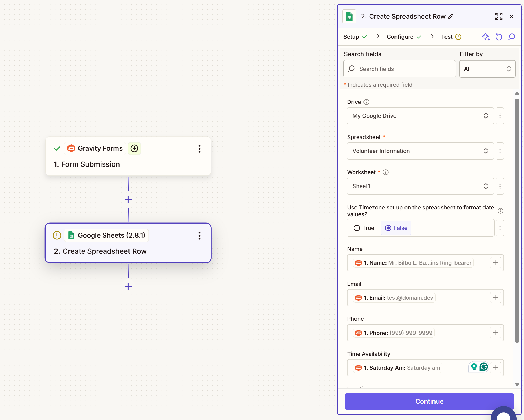The height and width of the screenshot is (420, 524).
Task: Select the False radio option
Action: tap(388, 228)
